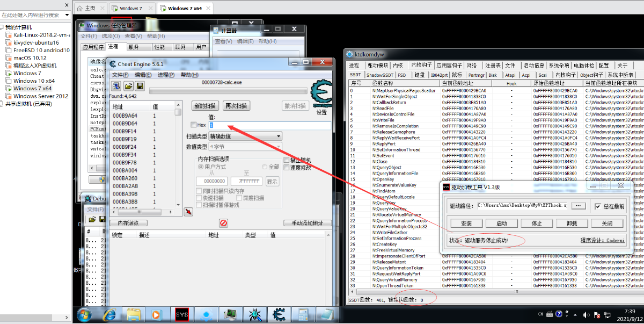
Task: Open Windows Start menu orb
Action: 84,314
